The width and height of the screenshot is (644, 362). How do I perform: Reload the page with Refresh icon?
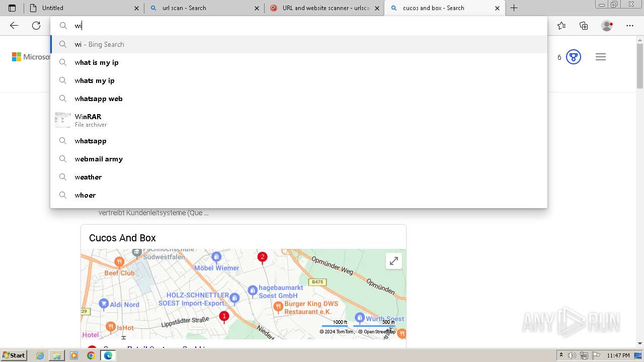[x=36, y=26]
